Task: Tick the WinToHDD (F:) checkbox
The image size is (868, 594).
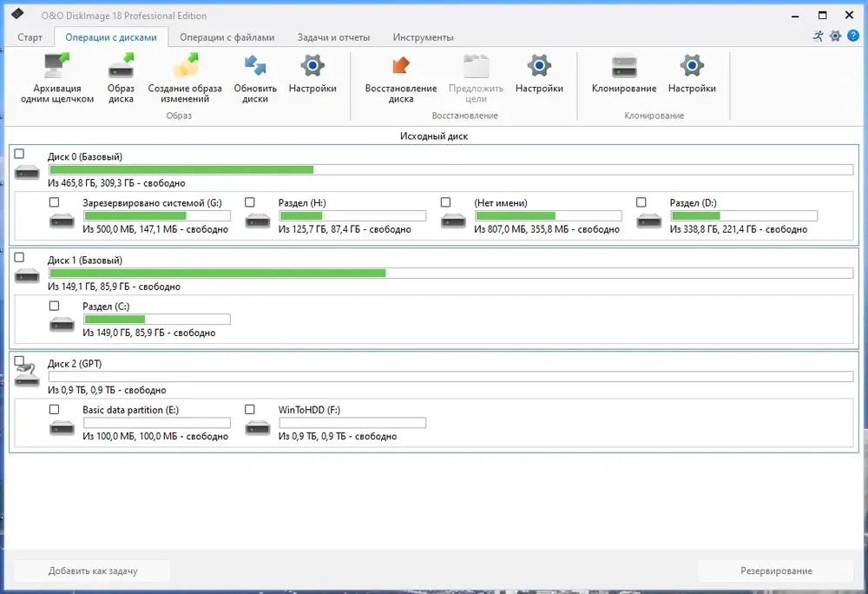Action: pyautogui.click(x=250, y=409)
